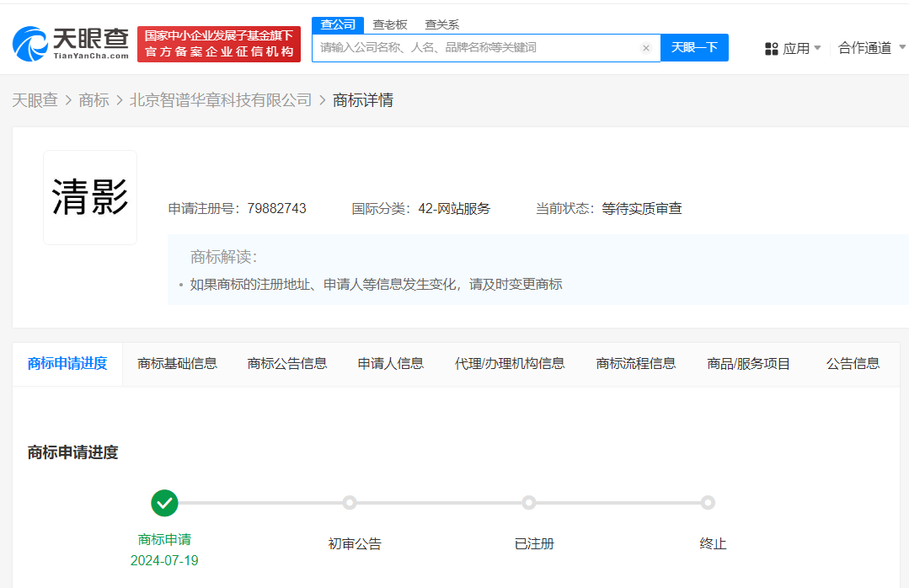Switch to the 查老板 search tab
The width and height of the screenshot is (909, 588).
point(389,24)
